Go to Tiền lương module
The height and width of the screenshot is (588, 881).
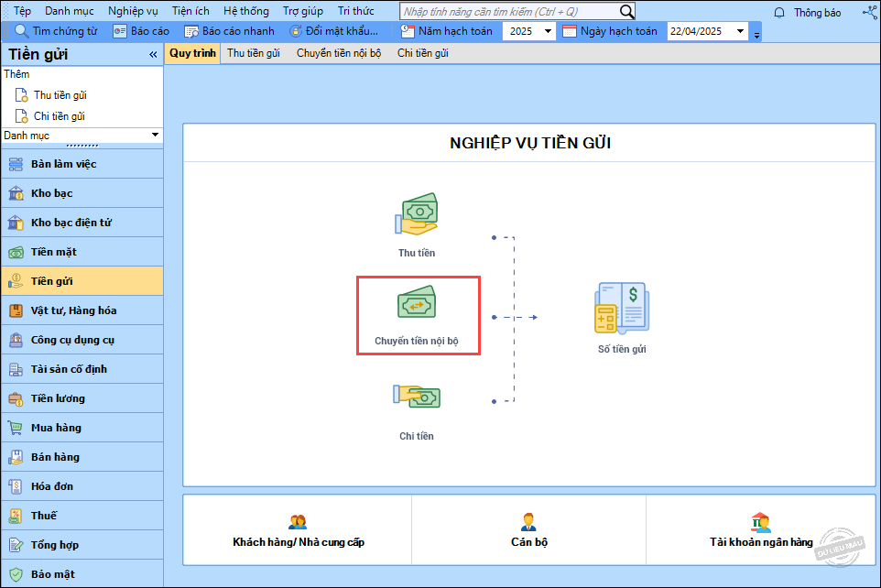82,398
